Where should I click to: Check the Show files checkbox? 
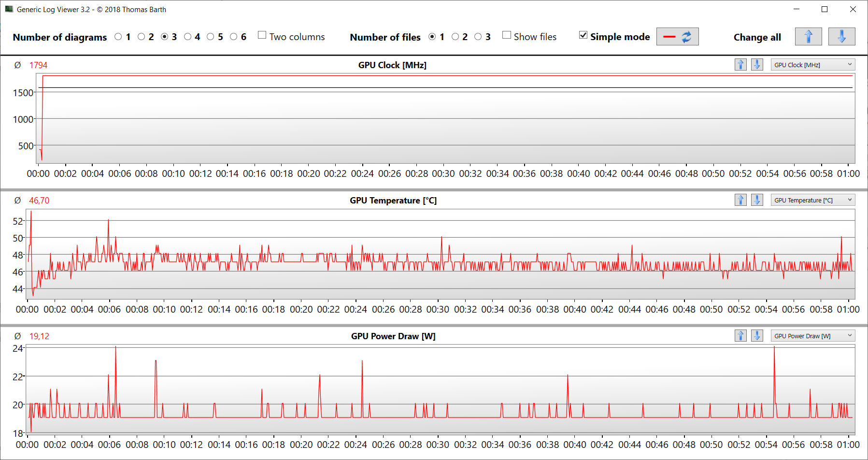(507, 35)
